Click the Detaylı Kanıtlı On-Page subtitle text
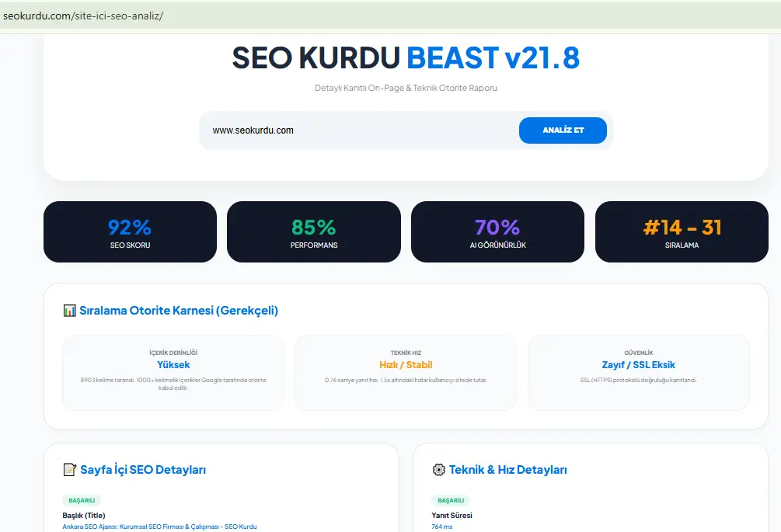The width and height of the screenshot is (781, 532). 406,88
